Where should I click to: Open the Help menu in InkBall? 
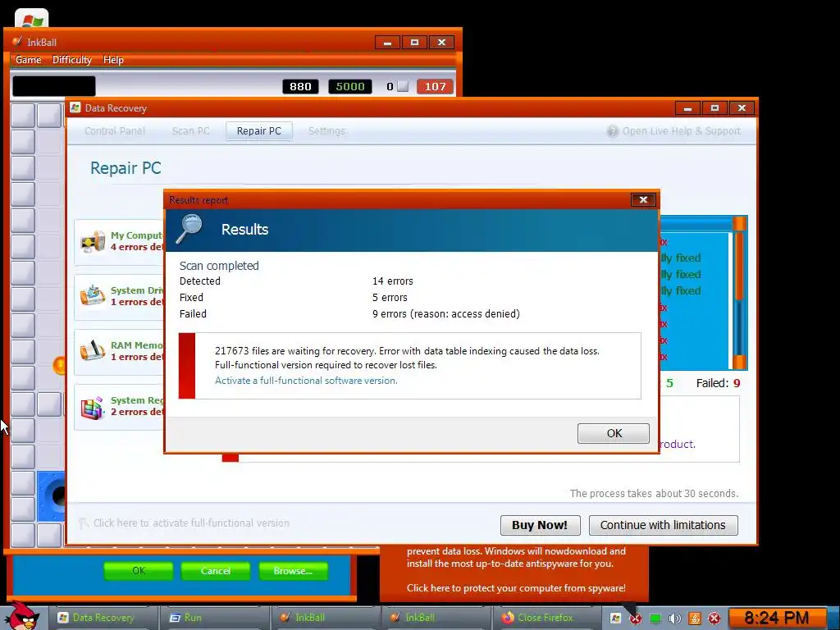(x=113, y=60)
